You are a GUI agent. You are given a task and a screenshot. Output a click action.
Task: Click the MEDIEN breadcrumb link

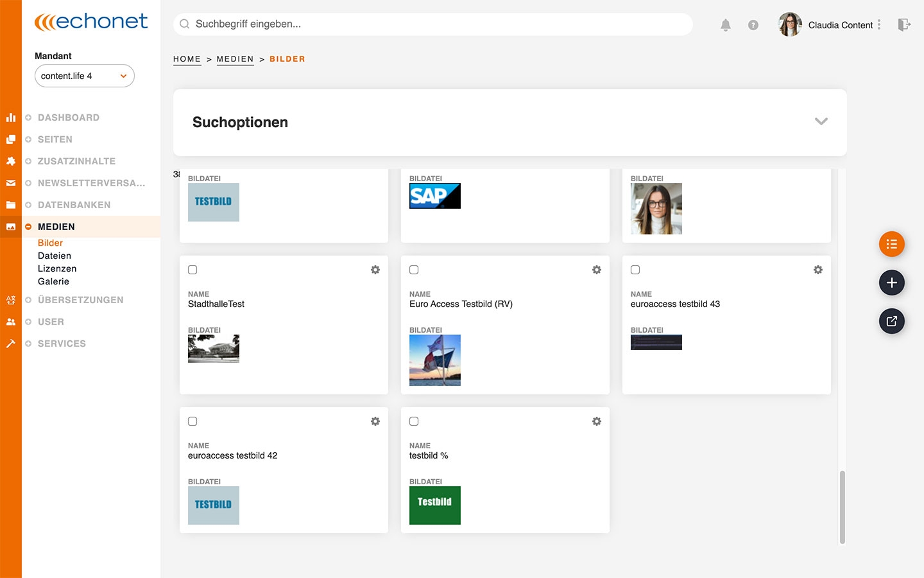(x=235, y=59)
